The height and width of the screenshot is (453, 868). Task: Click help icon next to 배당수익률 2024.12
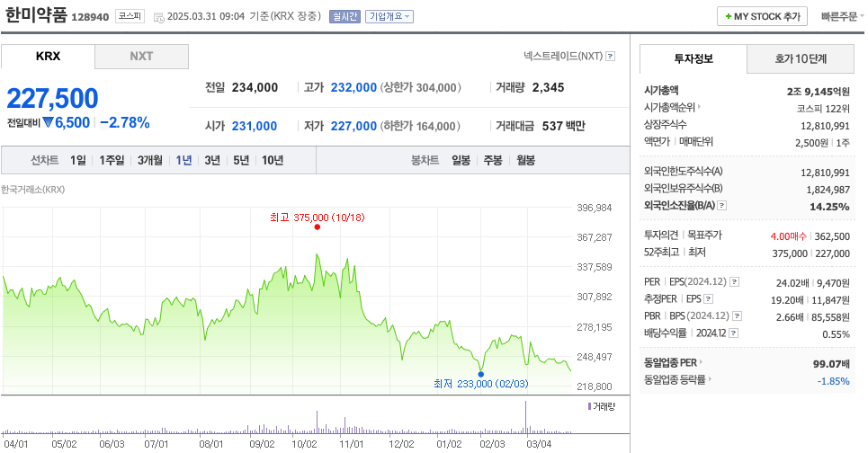click(733, 333)
